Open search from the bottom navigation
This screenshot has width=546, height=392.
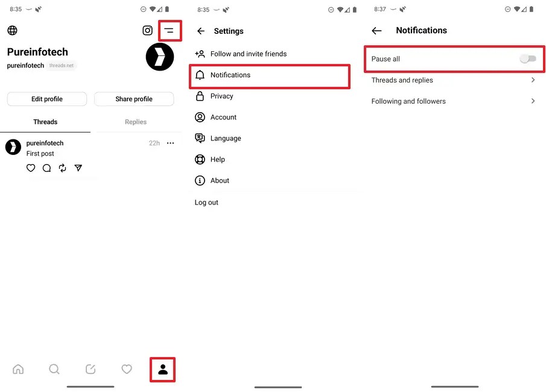coord(54,369)
